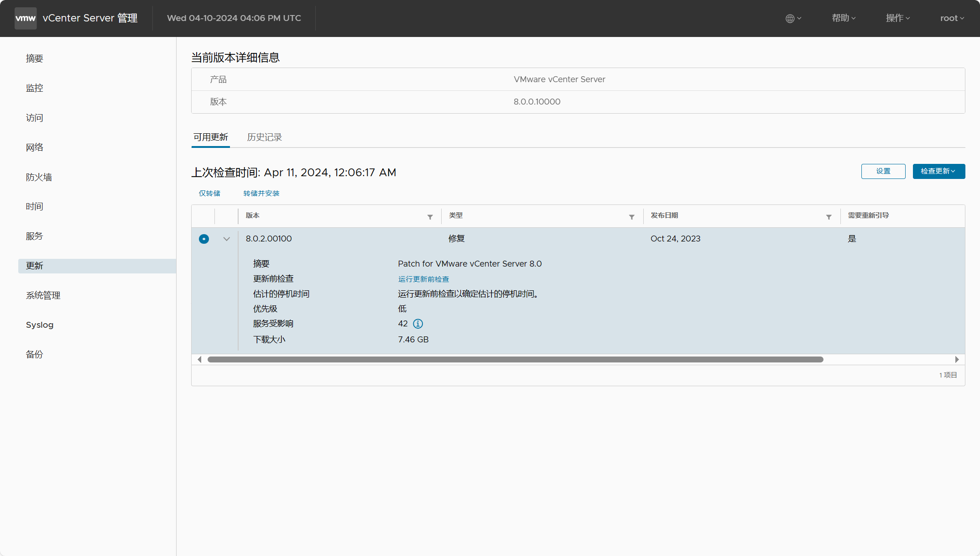980x556 pixels.
Task: Click the 仅转储 link
Action: click(x=209, y=194)
